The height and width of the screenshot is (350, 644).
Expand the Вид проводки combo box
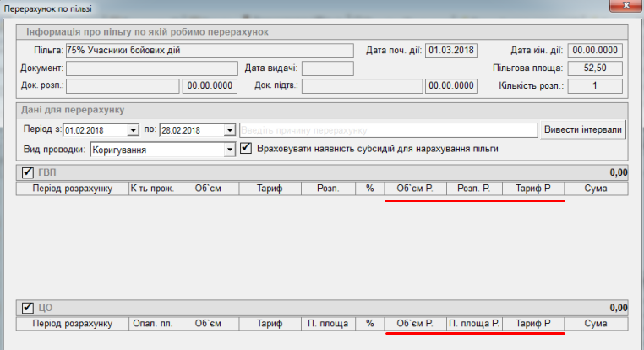(x=229, y=150)
